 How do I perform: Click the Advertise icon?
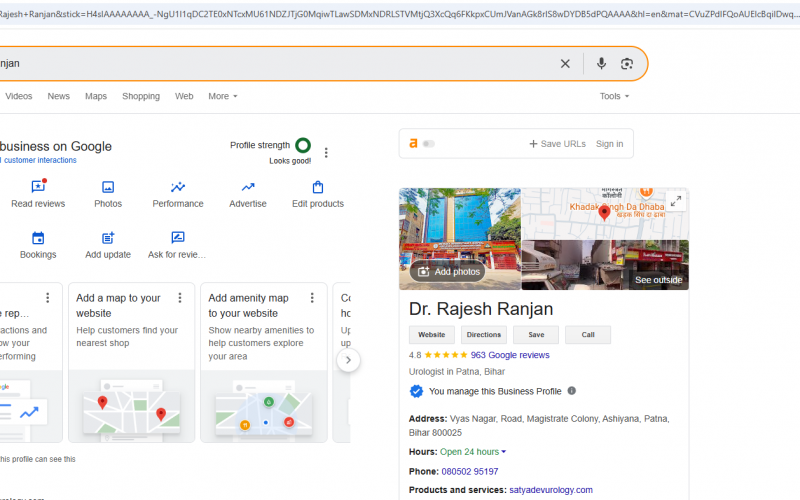248,187
